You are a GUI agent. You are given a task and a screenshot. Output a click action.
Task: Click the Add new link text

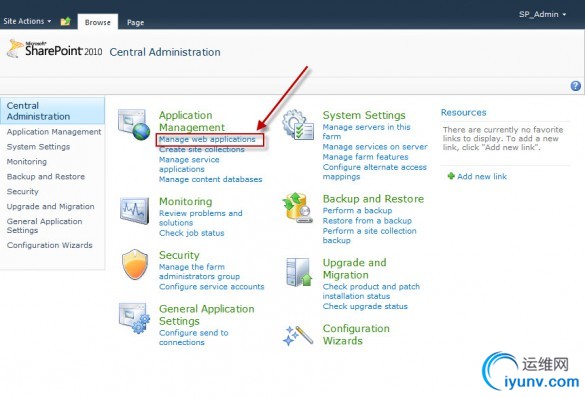[x=482, y=176]
